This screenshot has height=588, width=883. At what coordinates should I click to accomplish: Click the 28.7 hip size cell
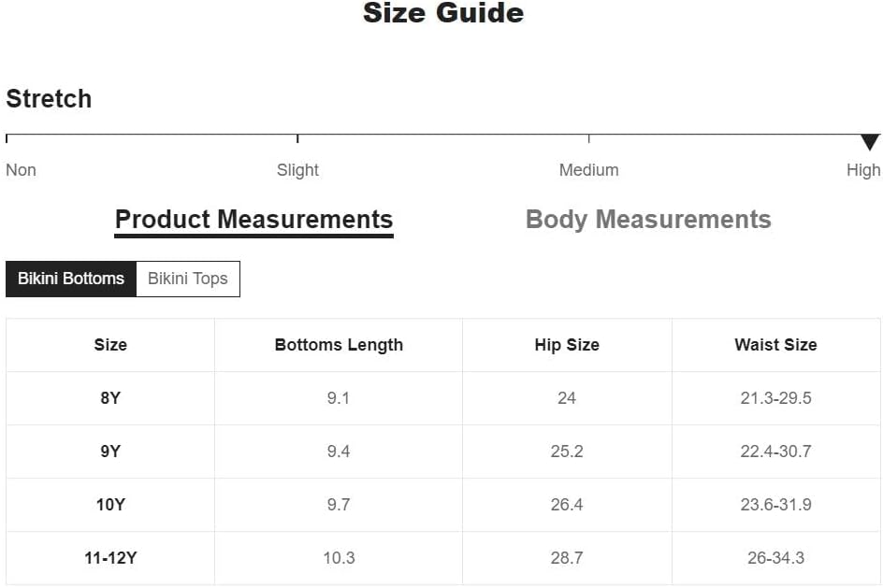click(x=567, y=558)
